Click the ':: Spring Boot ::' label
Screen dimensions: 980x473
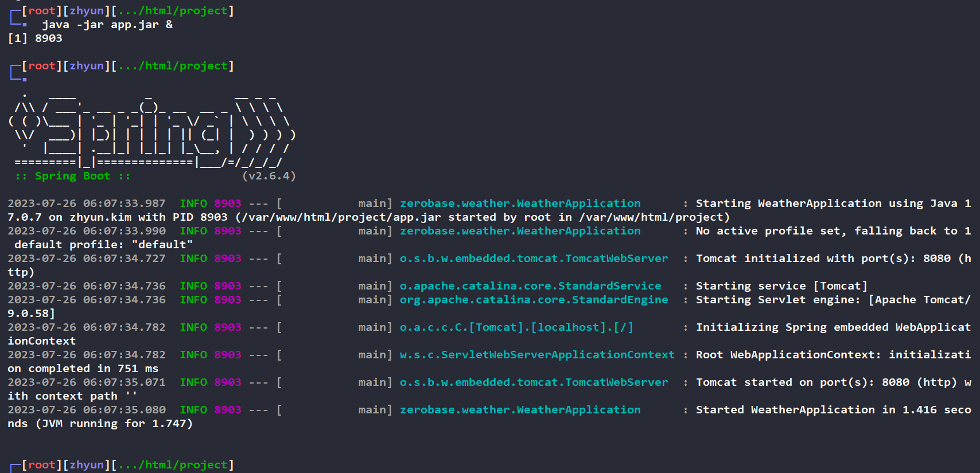[x=73, y=176]
